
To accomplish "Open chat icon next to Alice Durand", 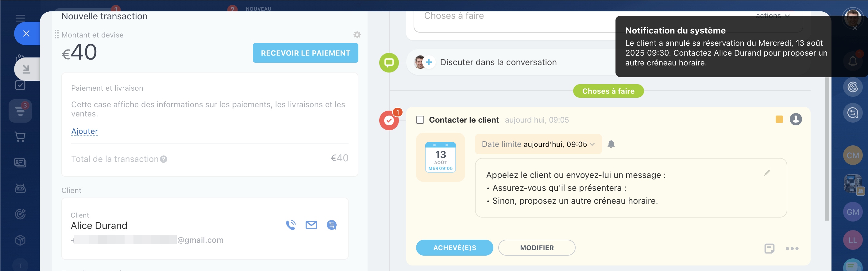I will (332, 225).
